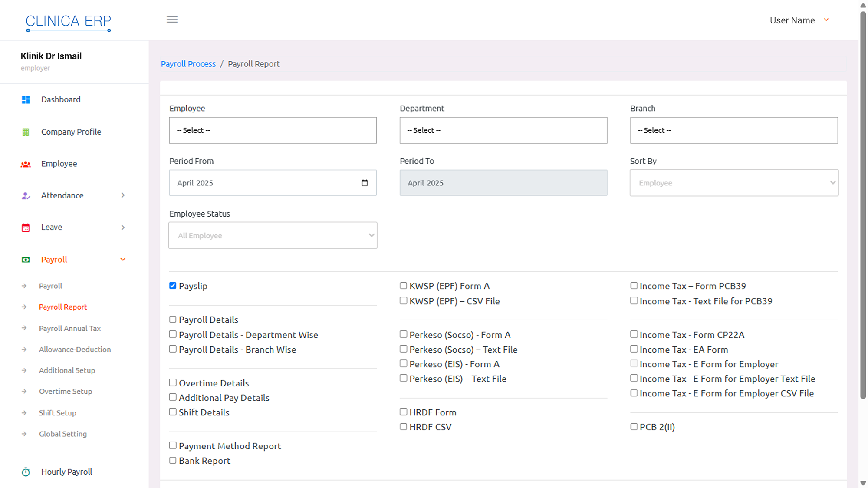Click the Employee select input field

[273, 130]
